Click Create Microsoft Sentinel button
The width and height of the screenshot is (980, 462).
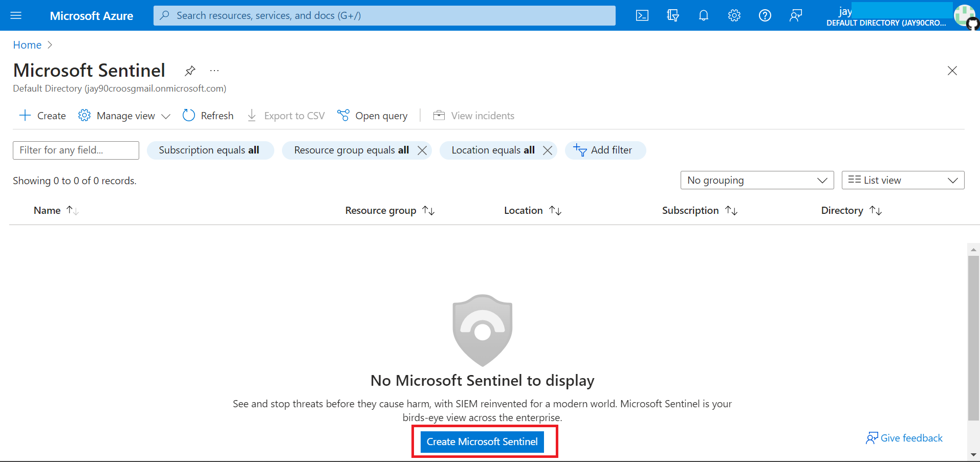(x=482, y=442)
